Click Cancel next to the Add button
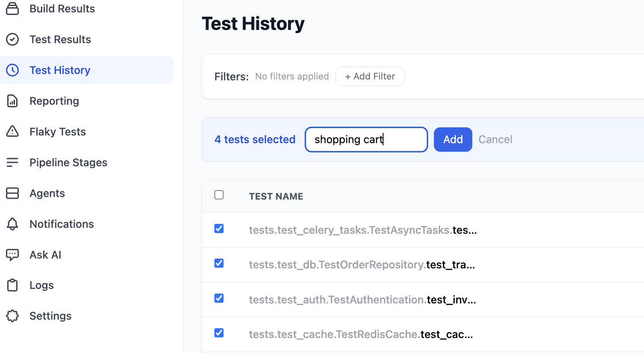644x353 pixels. (495, 140)
